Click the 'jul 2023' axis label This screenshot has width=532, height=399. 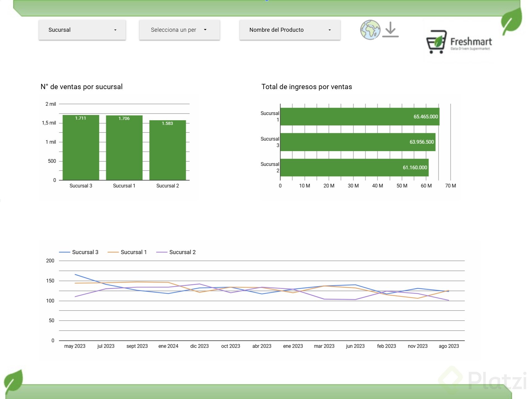click(106, 346)
